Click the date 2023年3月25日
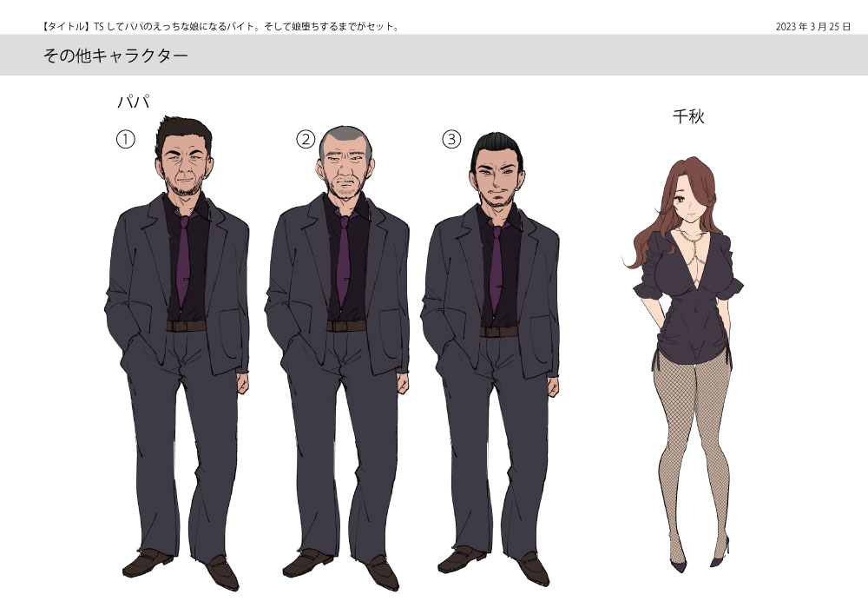Viewport: 868px width, 614px height. point(812,26)
